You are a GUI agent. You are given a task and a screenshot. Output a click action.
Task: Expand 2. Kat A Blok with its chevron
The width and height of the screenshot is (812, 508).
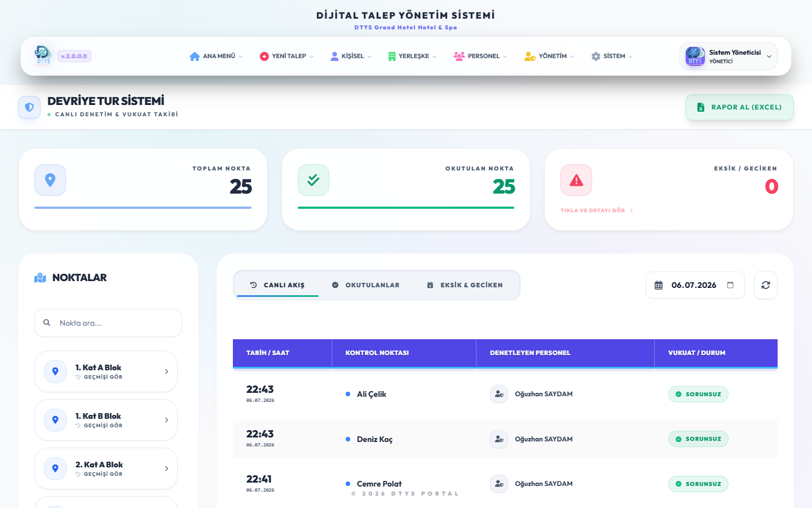[166, 468]
